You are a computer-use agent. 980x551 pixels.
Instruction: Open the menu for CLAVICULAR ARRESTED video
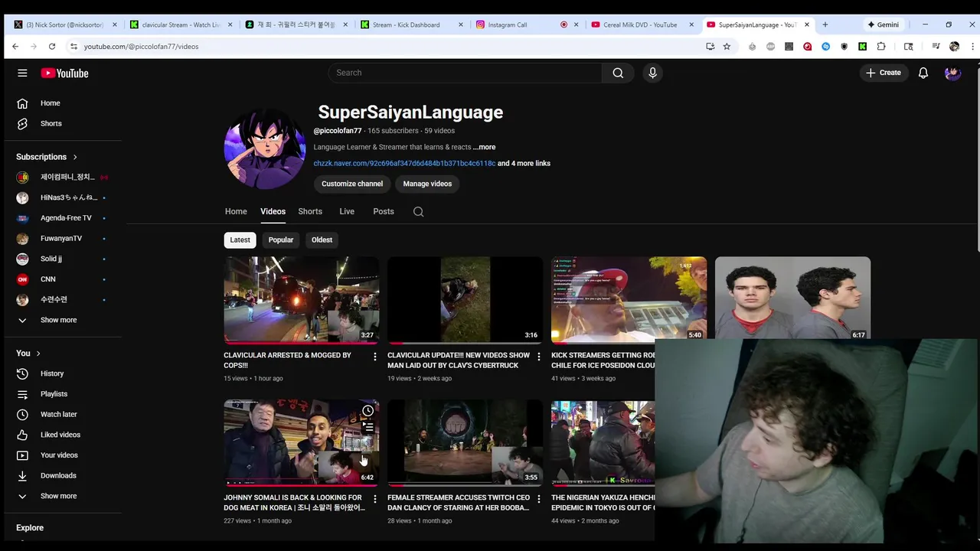coord(374,357)
